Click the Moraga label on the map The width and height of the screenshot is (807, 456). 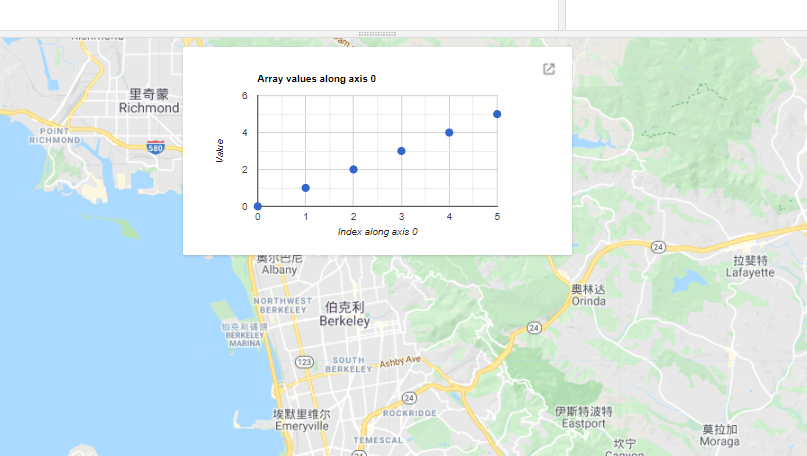pyautogui.click(x=720, y=435)
